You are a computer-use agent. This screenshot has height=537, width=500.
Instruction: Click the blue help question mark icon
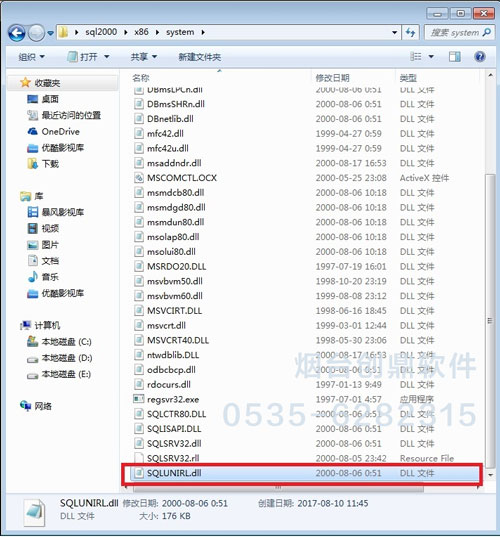(x=480, y=57)
